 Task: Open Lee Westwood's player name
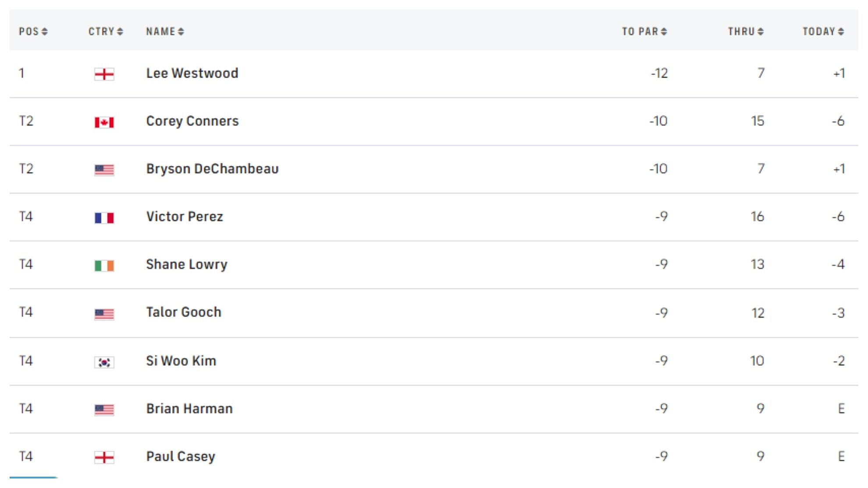(192, 73)
